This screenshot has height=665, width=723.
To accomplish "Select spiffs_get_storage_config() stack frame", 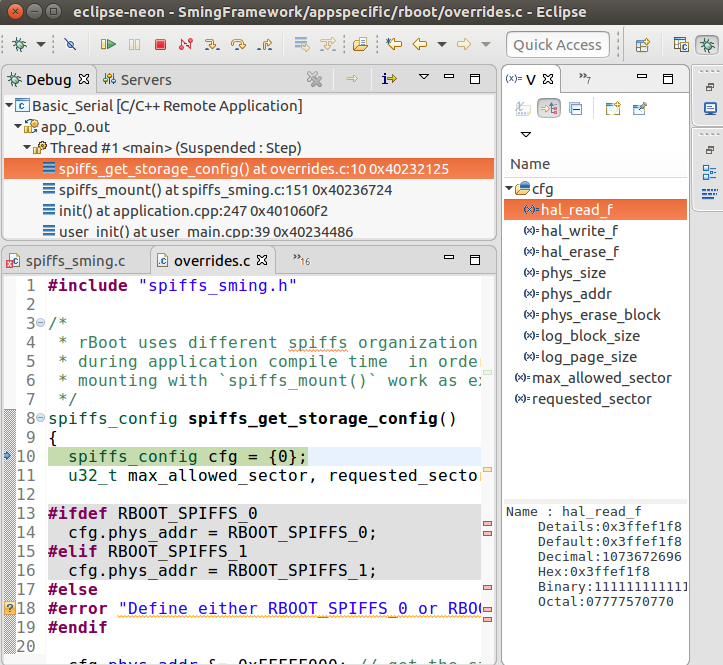I will [x=249, y=169].
